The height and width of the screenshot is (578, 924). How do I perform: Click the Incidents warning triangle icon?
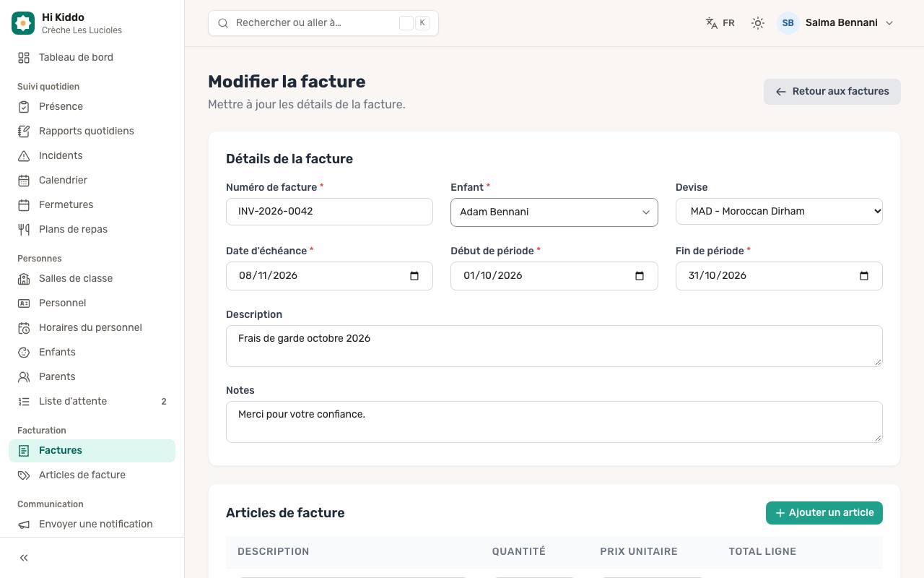pos(24,156)
